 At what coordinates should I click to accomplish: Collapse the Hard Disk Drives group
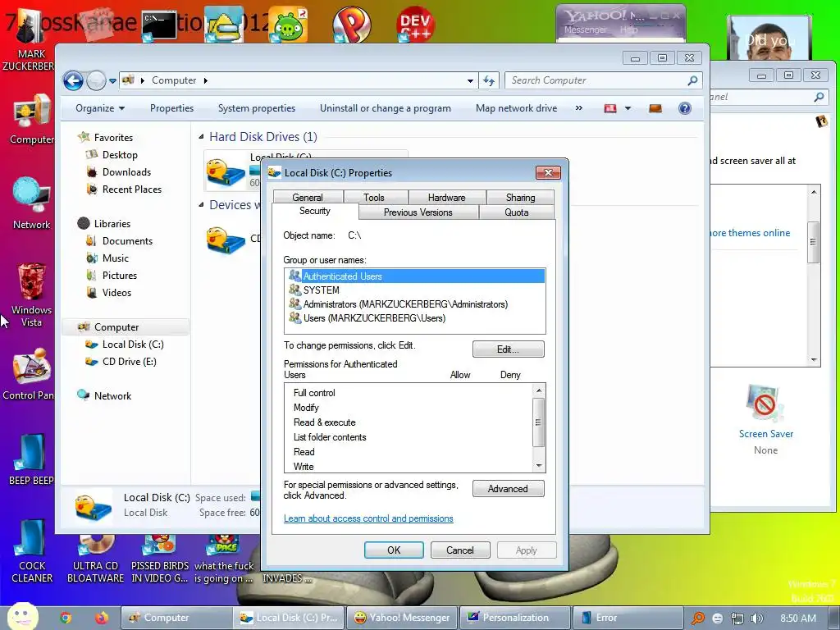(x=202, y=137)
